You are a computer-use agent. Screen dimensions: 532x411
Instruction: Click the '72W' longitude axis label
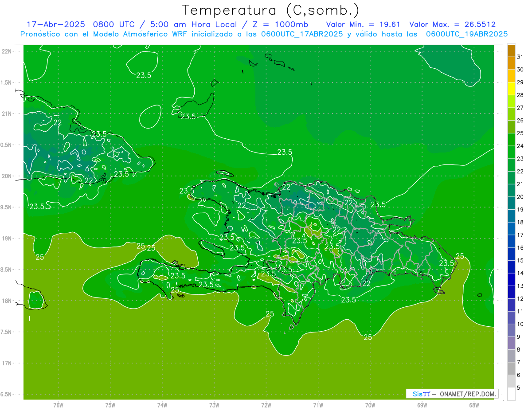coord(266,405)
